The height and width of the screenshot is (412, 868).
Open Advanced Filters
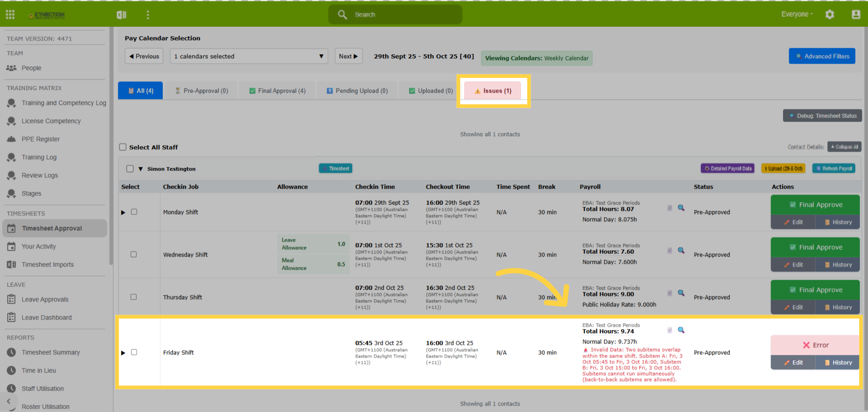pos(822,56)
